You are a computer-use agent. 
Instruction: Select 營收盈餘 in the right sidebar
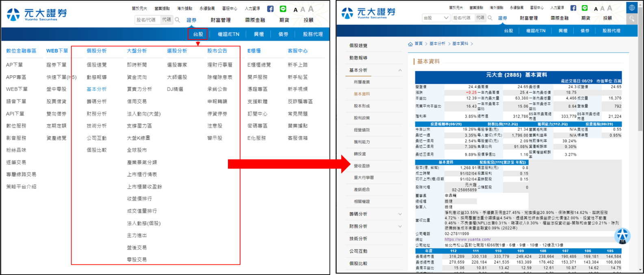pyautogui.click(x=362, y=166)
